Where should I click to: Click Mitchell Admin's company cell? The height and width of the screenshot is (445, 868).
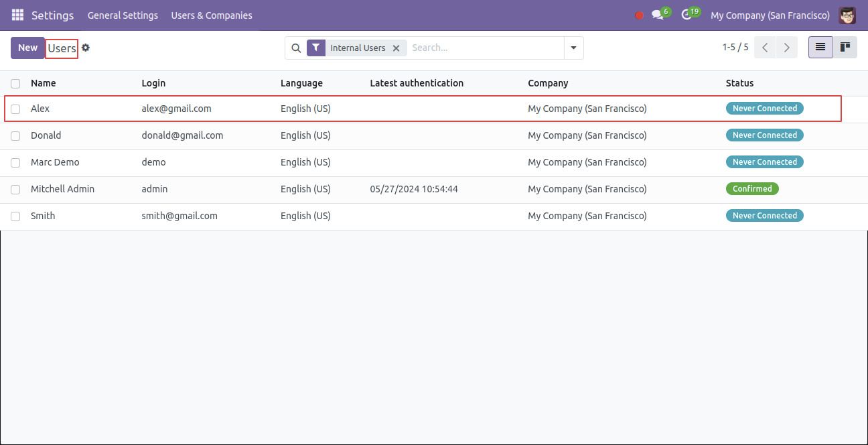pos(587,189)
